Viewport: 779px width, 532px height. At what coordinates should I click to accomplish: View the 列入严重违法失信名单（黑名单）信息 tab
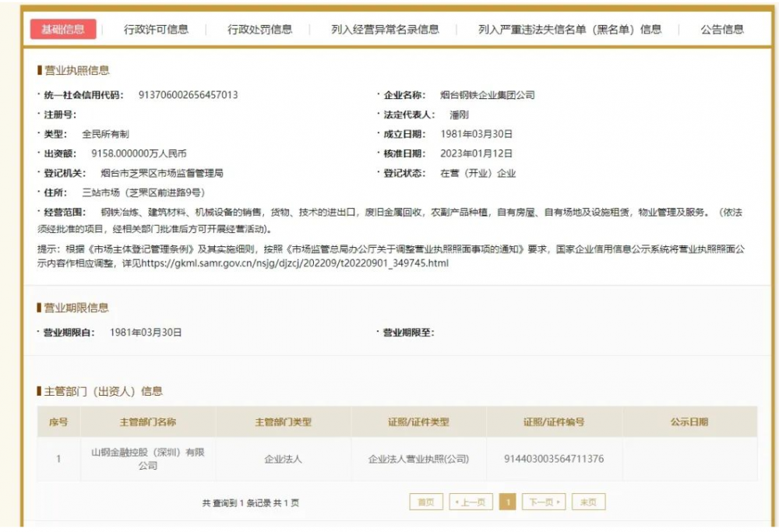pyautogui.click(x=569, y=30)
